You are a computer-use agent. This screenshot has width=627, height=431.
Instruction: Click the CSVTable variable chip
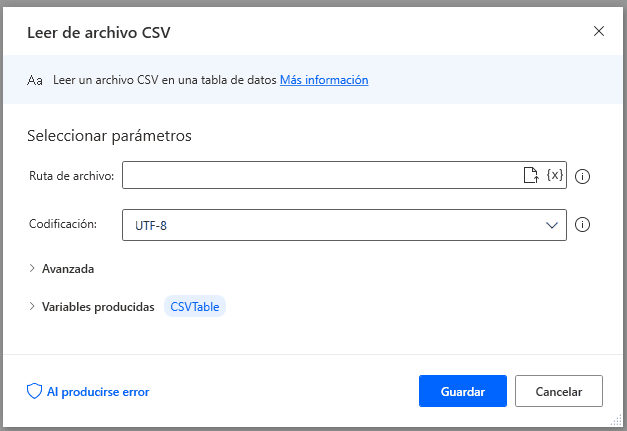point(195,307)
